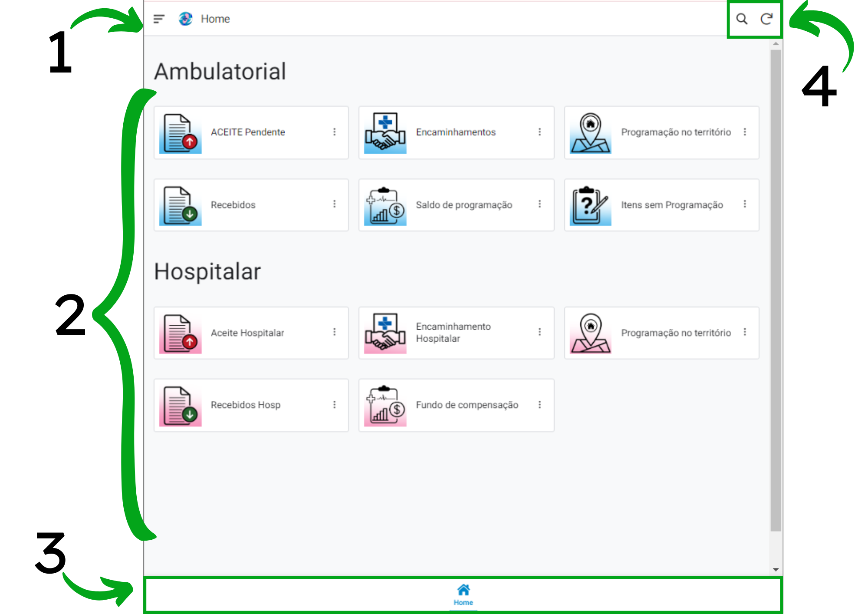Select the Home tab at bottom
This screenshot has height=614, width=868.
pos(463,594)
